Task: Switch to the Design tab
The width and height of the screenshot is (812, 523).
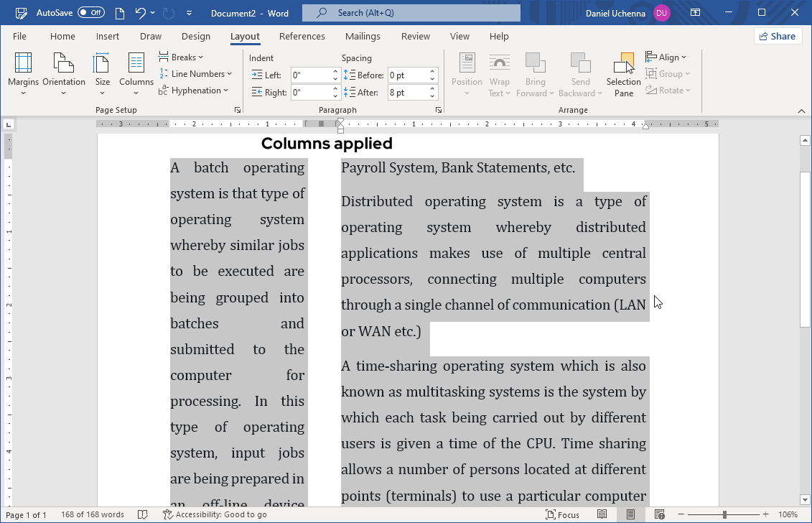Action: pyautogui.click(x=196, y=36)
